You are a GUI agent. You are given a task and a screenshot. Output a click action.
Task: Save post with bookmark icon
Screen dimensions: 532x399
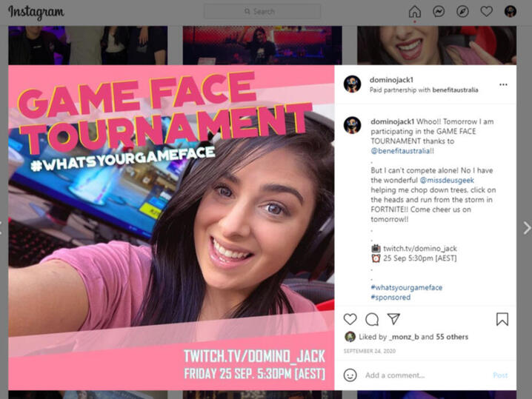point(502,319)
